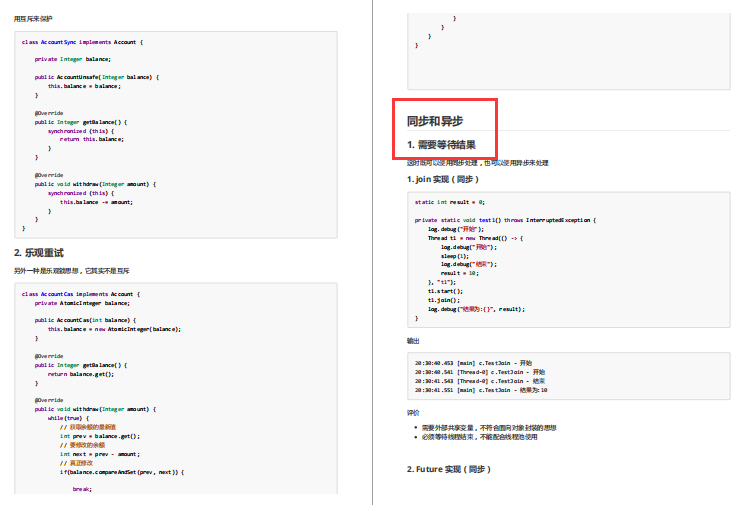
Task: Click the line "t1.join();"
Action: [x=444, y=301]
